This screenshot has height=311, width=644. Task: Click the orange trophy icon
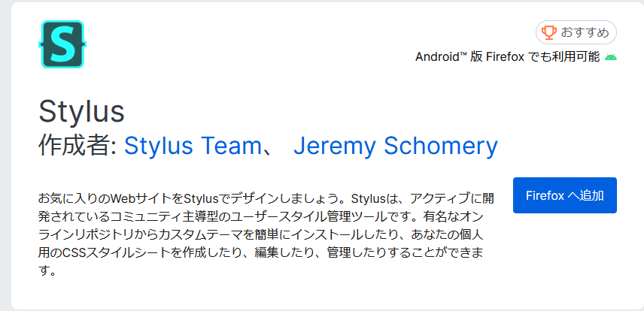click(548, 32)
